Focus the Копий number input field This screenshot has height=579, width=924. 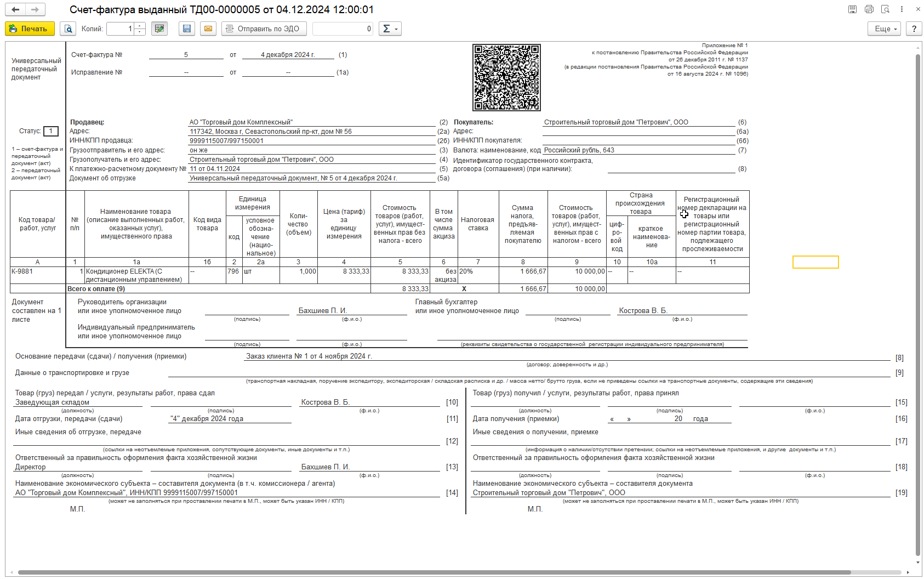(121, 29)
